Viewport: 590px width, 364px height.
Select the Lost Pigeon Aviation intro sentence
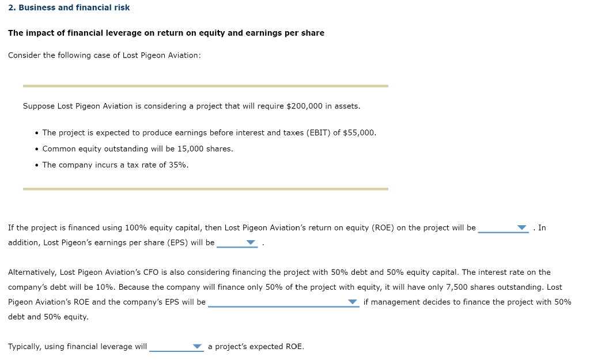click(x=104, y=55)
